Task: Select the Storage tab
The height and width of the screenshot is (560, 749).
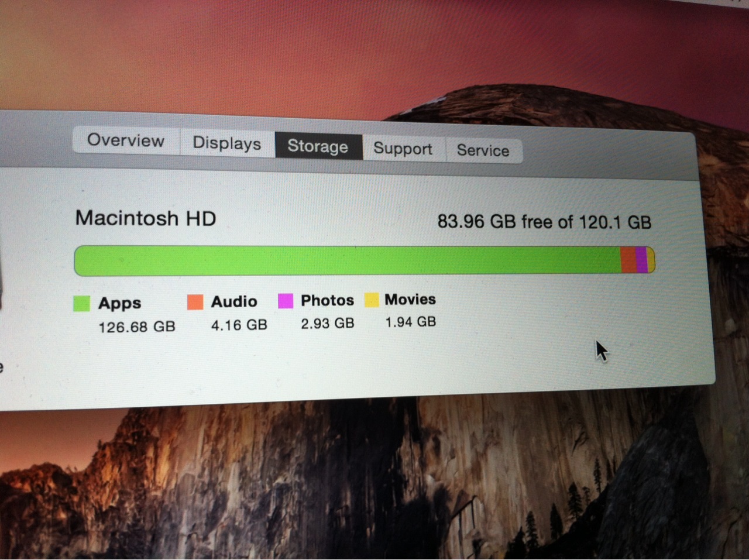Action: click(318, 146)
